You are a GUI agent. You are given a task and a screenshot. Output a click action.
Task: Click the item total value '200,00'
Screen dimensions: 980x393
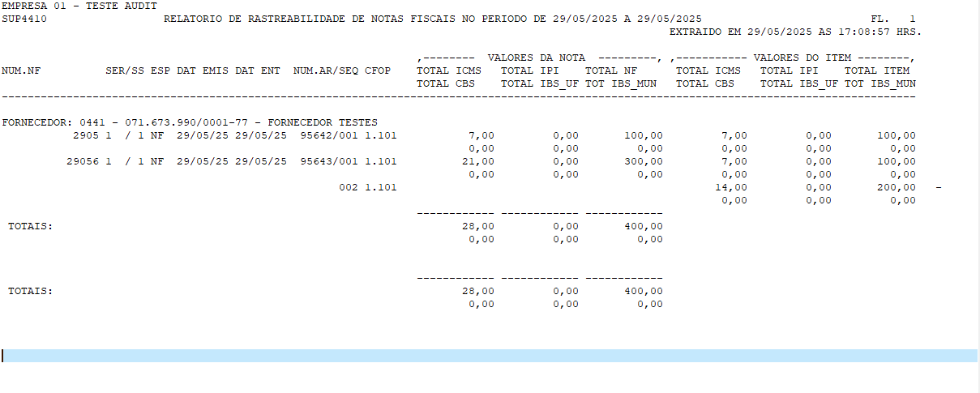(x=897, y=188)
